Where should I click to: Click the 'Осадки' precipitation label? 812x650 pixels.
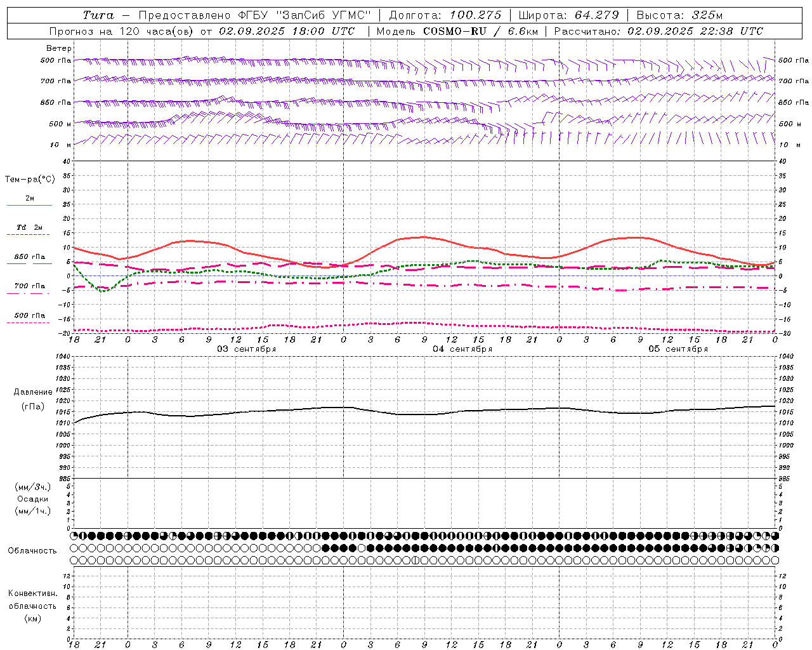[33, 499]
